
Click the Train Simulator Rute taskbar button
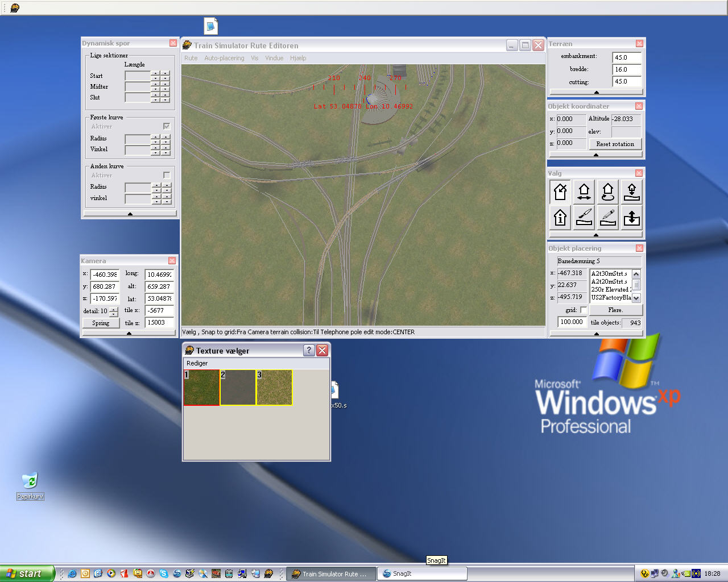[x=331, y=573]
